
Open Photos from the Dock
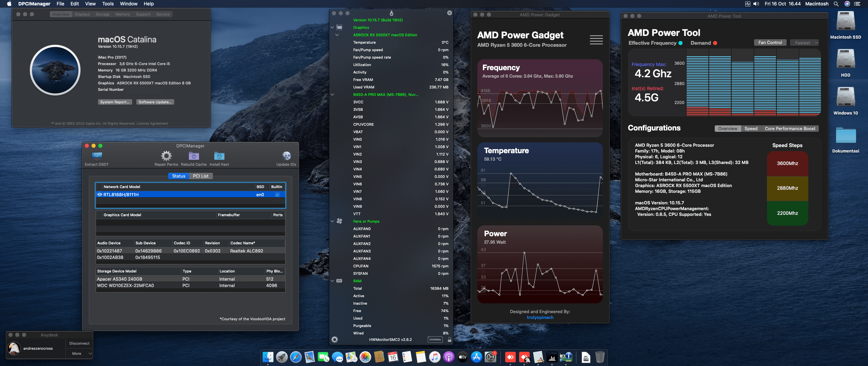pos(365,357)
